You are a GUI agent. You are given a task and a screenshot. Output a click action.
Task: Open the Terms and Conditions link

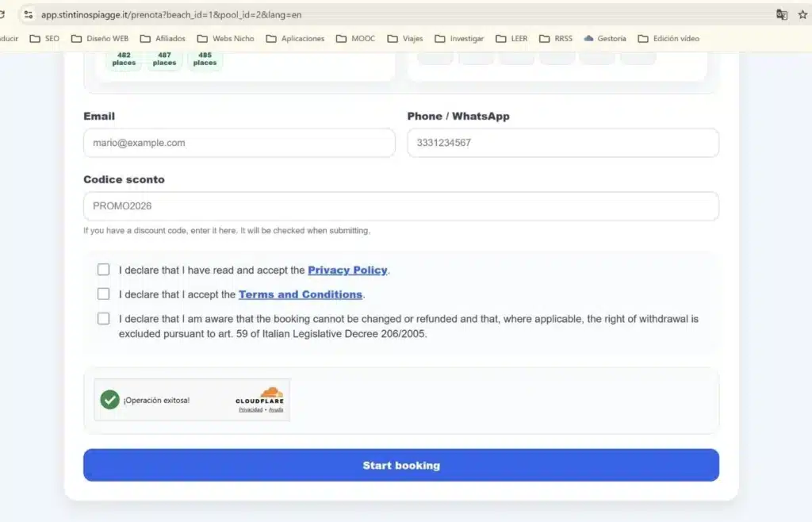pyautogui.click(x=301, y=294)
